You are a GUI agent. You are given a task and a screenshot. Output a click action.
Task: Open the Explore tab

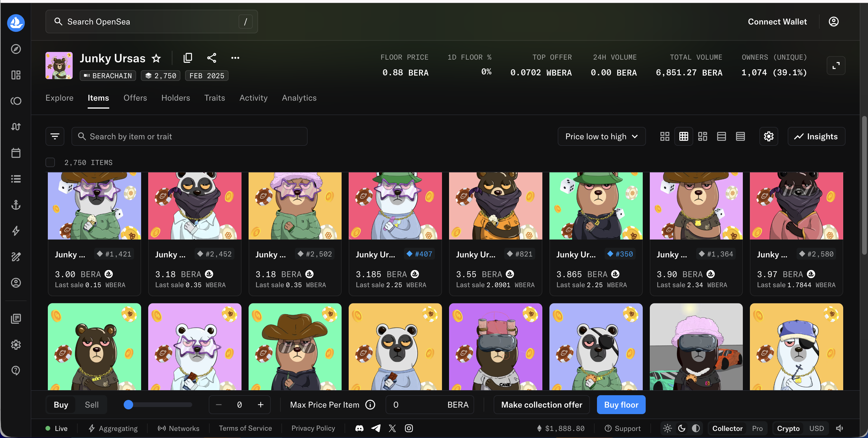[59, 98]
